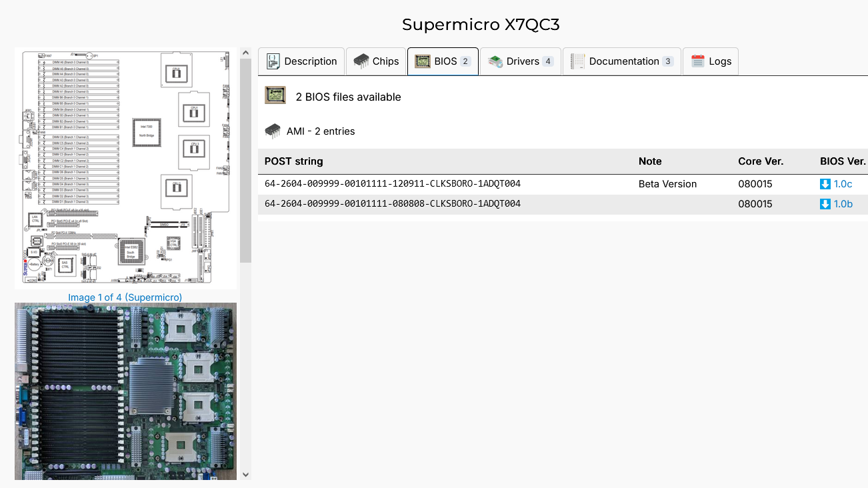Viewport: 868px width, 488px height.
Task: Download BIOS version 1.0b
Action: (843, 204)
